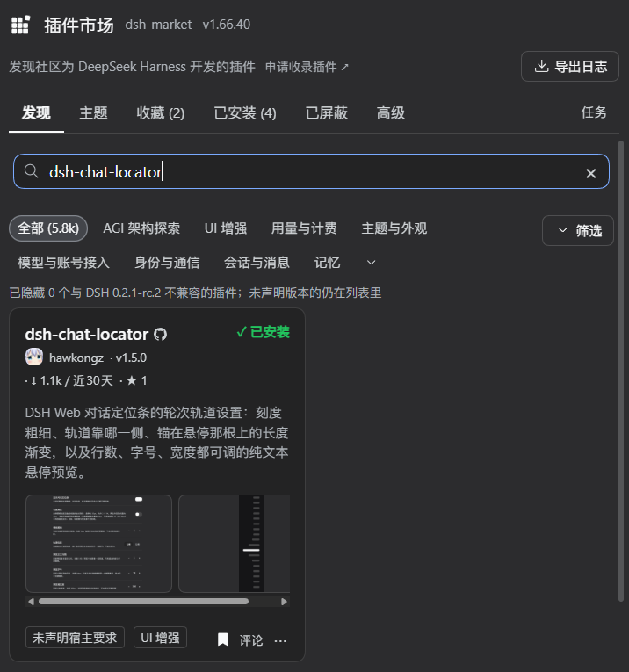Open the 已安装 (4) tab

[x=245, y=113]
